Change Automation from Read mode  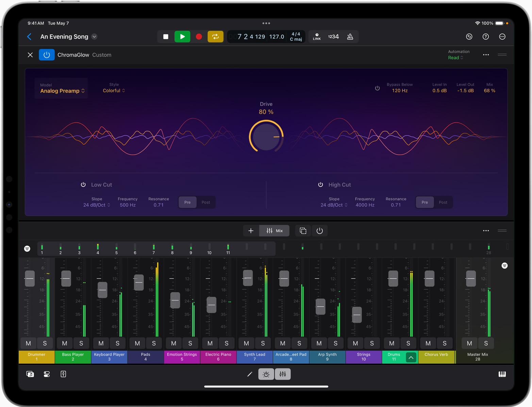[455, 58]
